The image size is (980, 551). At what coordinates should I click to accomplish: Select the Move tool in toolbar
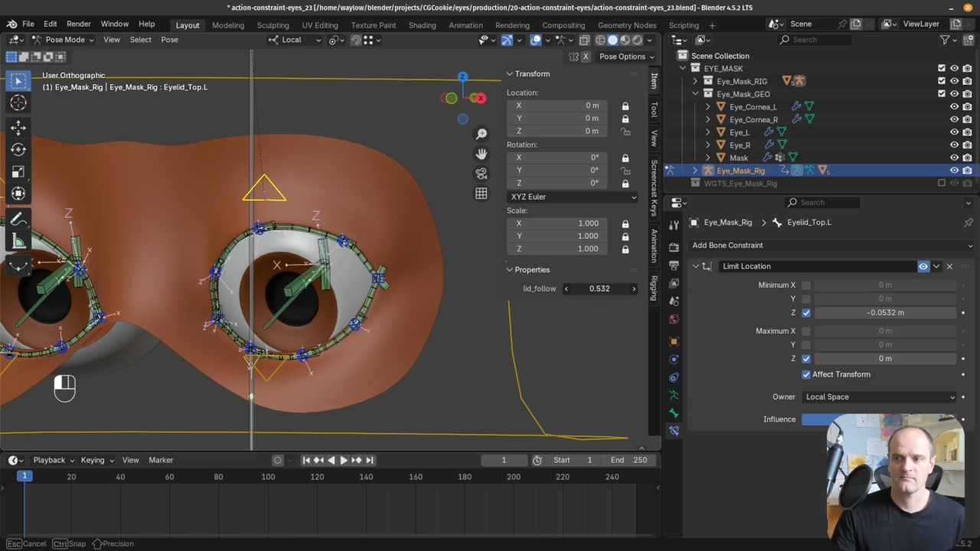pyautogui.click(x=18, y=128)
